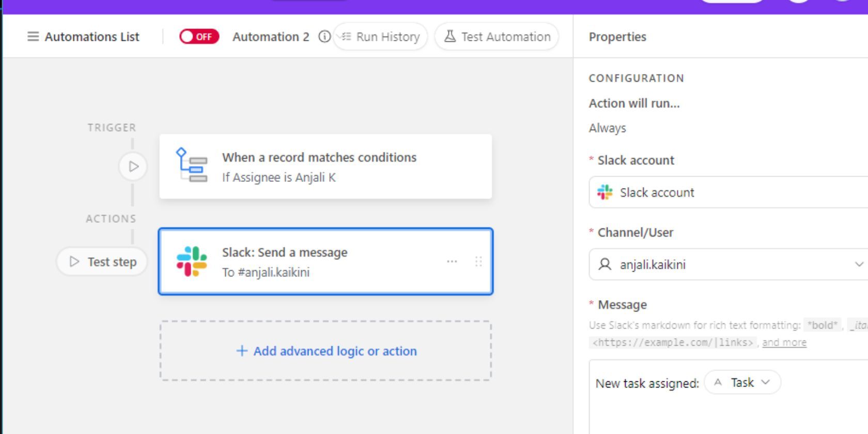Click Add advanced logic or action
The height and width of the screenshot is (434, 868).
click(326, 351)
